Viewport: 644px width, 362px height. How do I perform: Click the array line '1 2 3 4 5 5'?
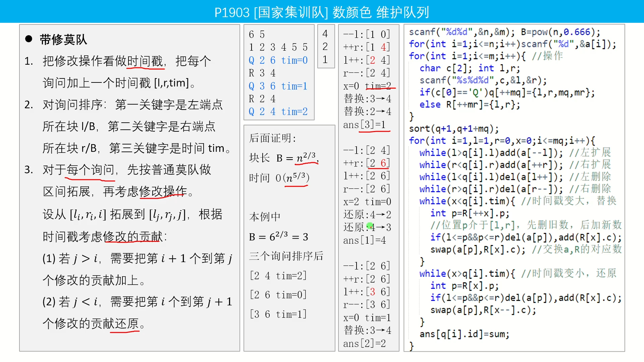tap(278, 47)
